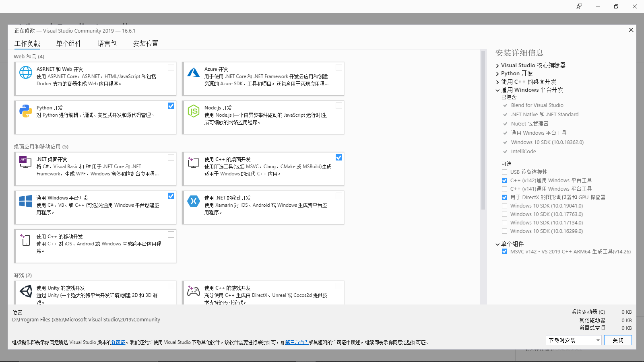Uncheck C++ desktop development workload
Image resolution: width=644 pixels, height=362 pixels.
click(339, 157)
